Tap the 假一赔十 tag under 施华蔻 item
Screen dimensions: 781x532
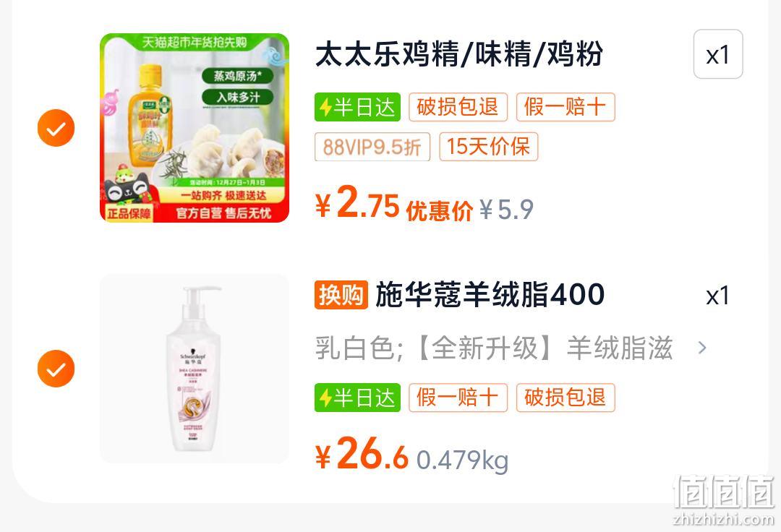tap(458, 398)
